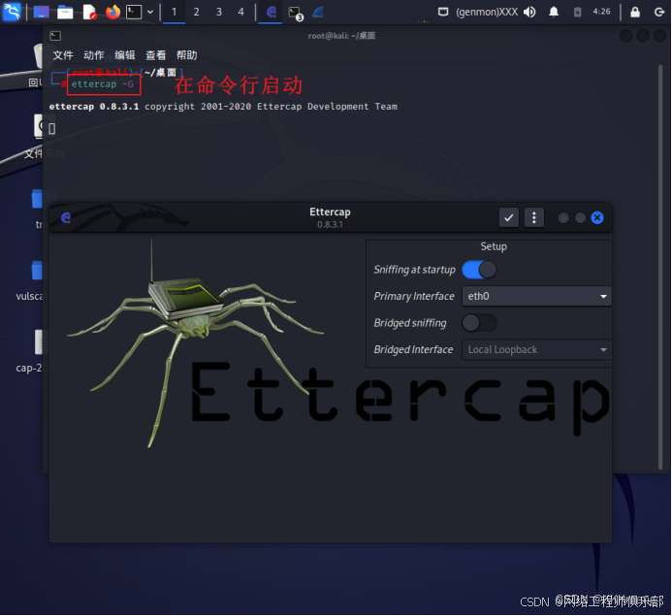Switch to workspace 1
Viewport: 672px width, 616px height.
click(x=174, y=12)
